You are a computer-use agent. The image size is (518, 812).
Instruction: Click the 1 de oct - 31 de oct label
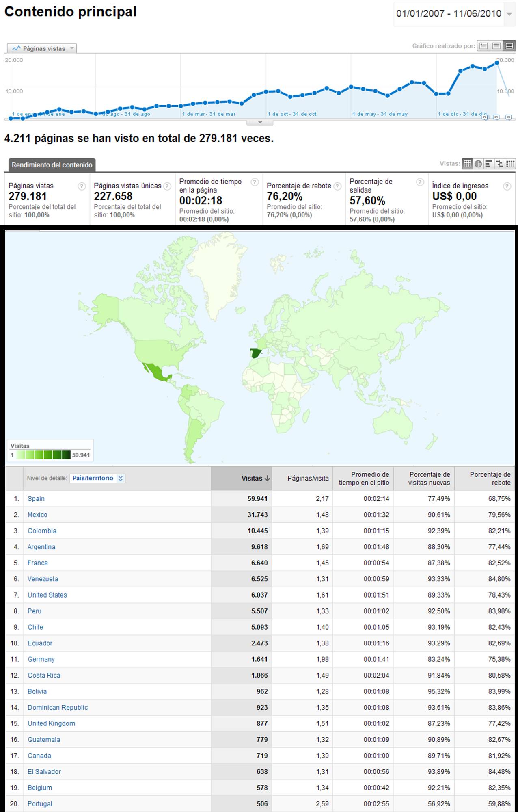292,114
